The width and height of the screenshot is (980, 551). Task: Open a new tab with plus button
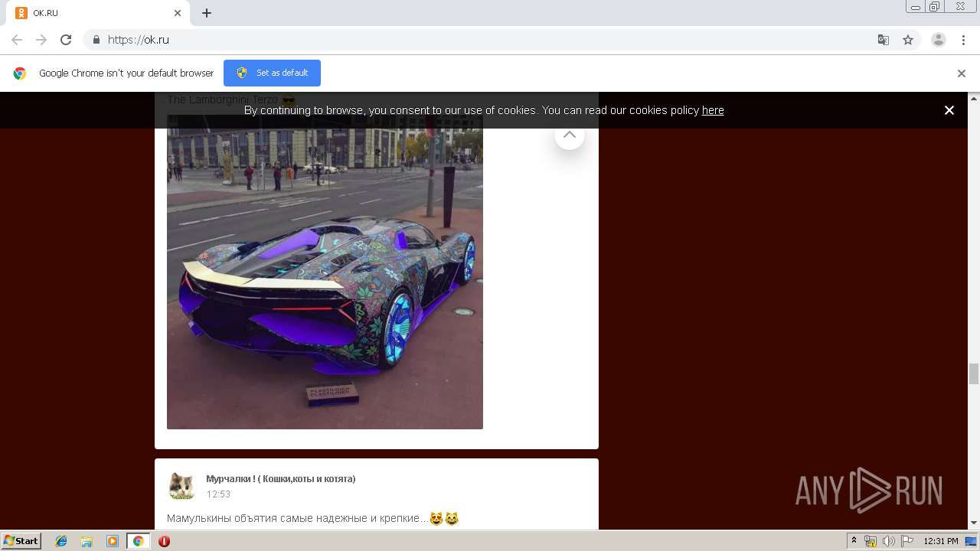207,13
